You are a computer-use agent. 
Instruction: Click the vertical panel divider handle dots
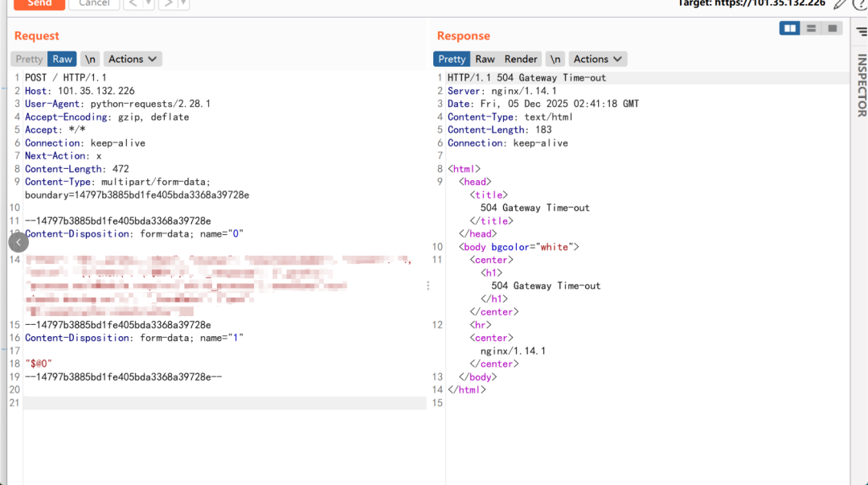point(428,286)
